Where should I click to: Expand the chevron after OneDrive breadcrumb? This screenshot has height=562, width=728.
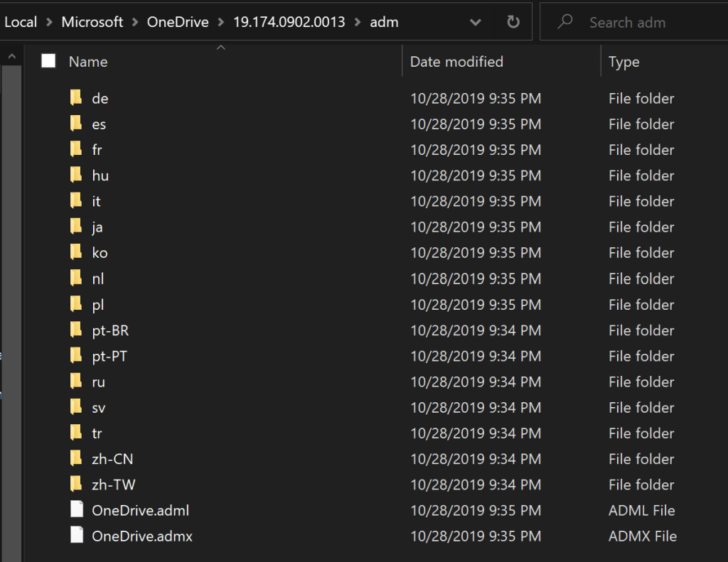[x=221, y=22]
